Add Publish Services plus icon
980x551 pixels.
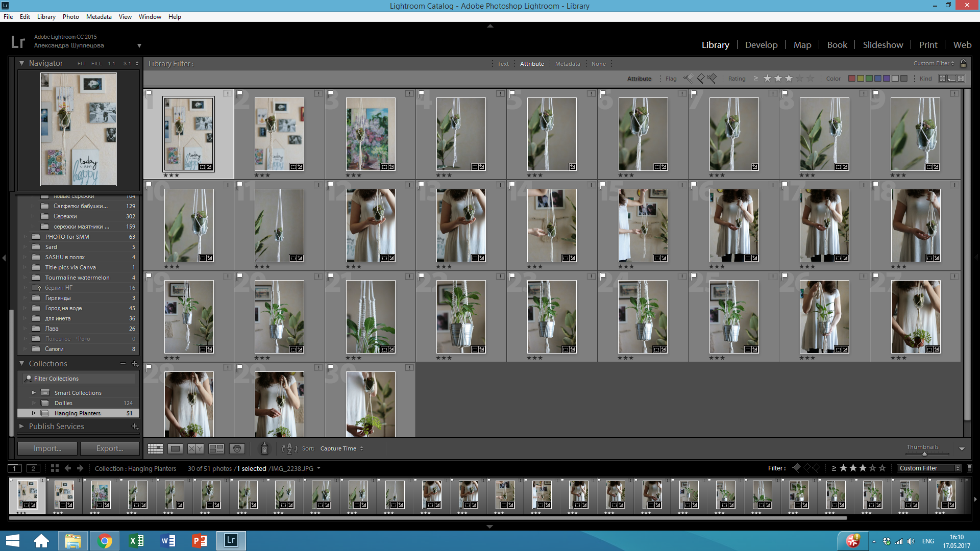pyautogui.click(x=135, y=426)
